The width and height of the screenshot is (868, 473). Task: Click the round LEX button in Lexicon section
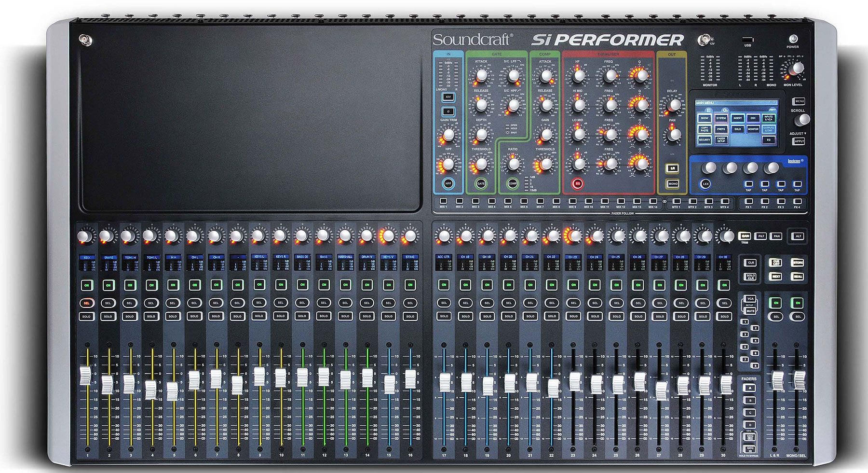tap(706, 184)
